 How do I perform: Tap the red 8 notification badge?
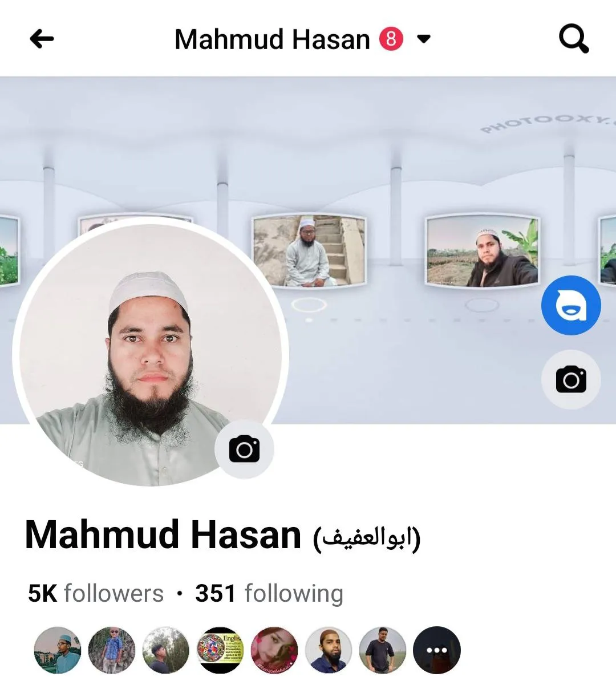pyautogui.click(x=391, y=39)
